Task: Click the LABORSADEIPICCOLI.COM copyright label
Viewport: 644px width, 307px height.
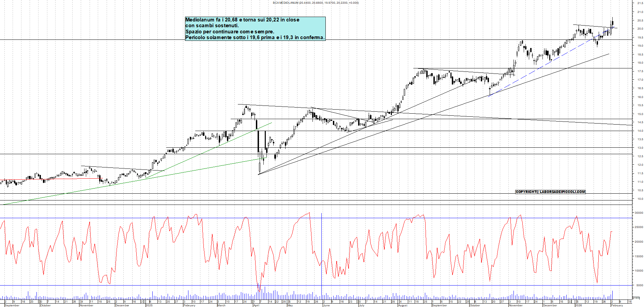Action: 550,192
